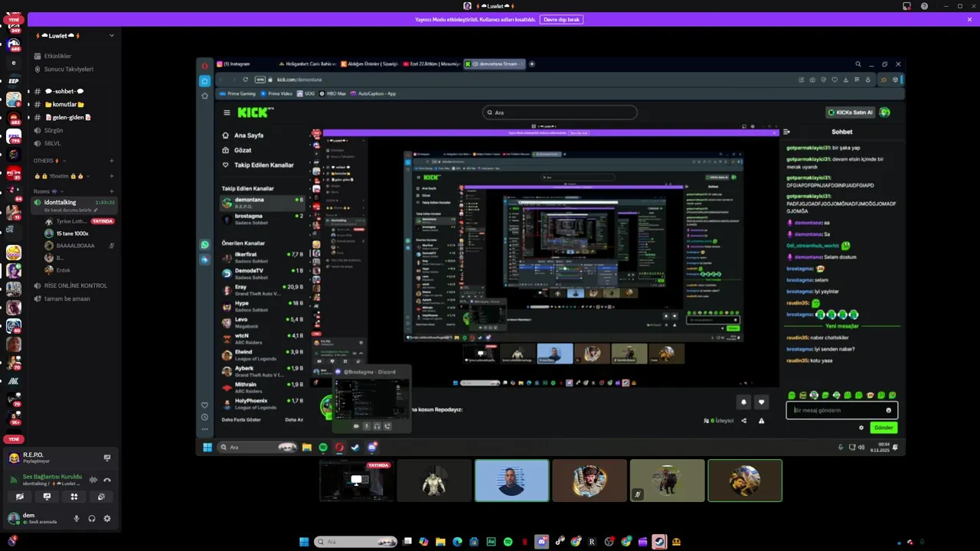Deafen audio with the headphones icon
Viewport: 980px width, 551px height.
coord(92,518)
